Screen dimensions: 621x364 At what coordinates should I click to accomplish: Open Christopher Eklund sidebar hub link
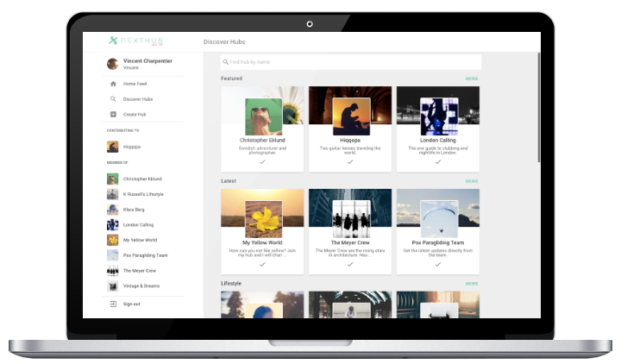point(142,179)
